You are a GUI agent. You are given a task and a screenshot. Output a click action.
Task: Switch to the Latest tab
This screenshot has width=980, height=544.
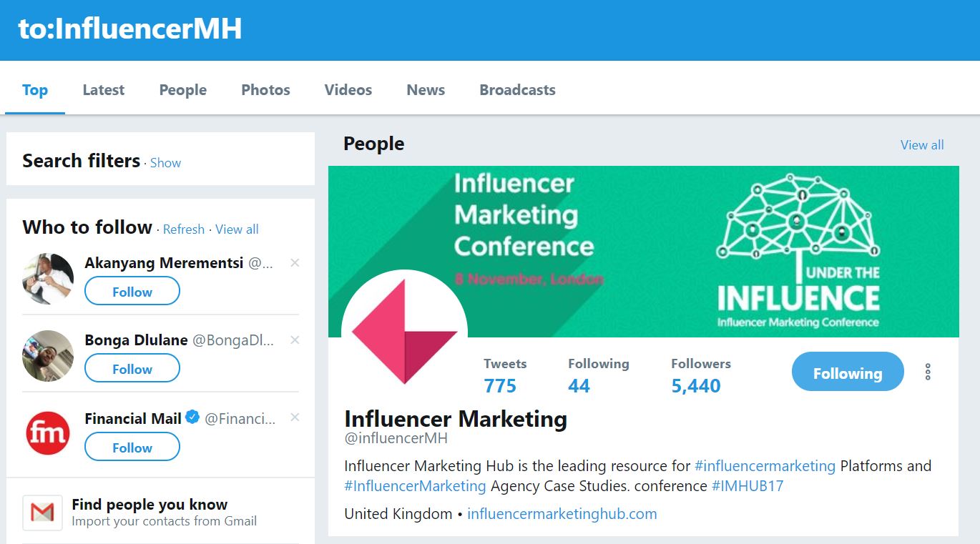tap(104, 90)
